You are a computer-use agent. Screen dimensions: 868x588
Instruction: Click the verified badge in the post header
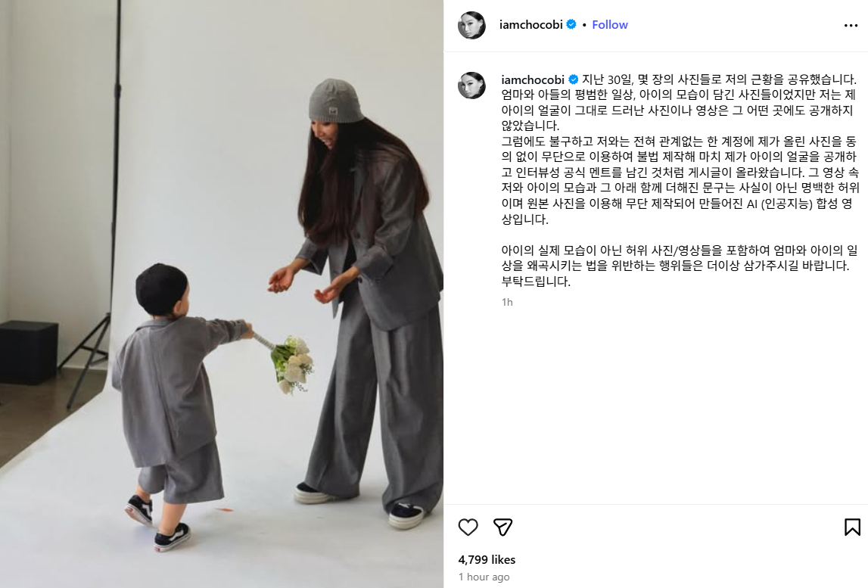[571, 24]
